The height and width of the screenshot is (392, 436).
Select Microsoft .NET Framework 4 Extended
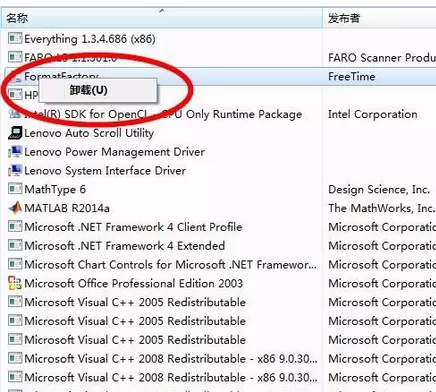[125, 246]
